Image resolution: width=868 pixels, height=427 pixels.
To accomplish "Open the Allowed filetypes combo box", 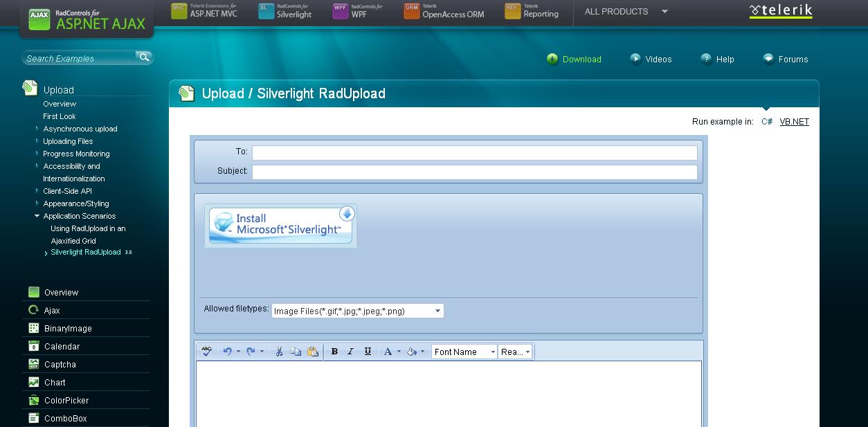I will pyautogui.click(x=358, y=311).
